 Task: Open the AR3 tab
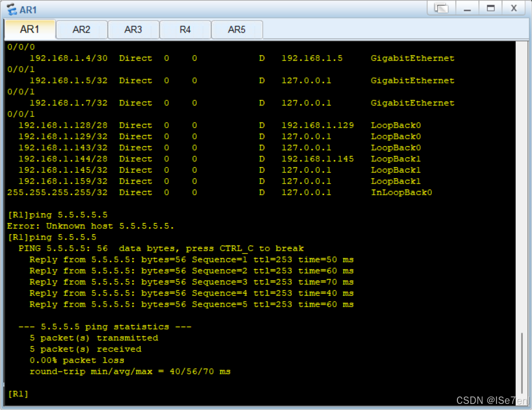coord(133,30)
